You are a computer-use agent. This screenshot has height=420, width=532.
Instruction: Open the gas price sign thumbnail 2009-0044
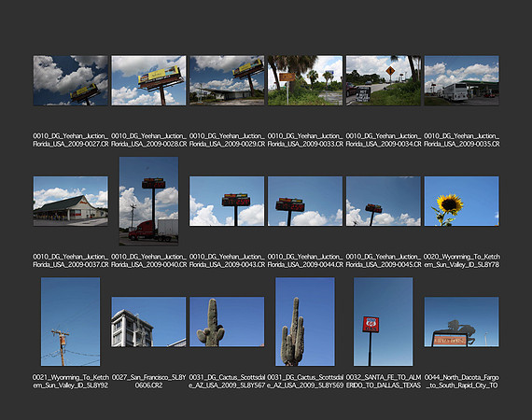(305, 201)
